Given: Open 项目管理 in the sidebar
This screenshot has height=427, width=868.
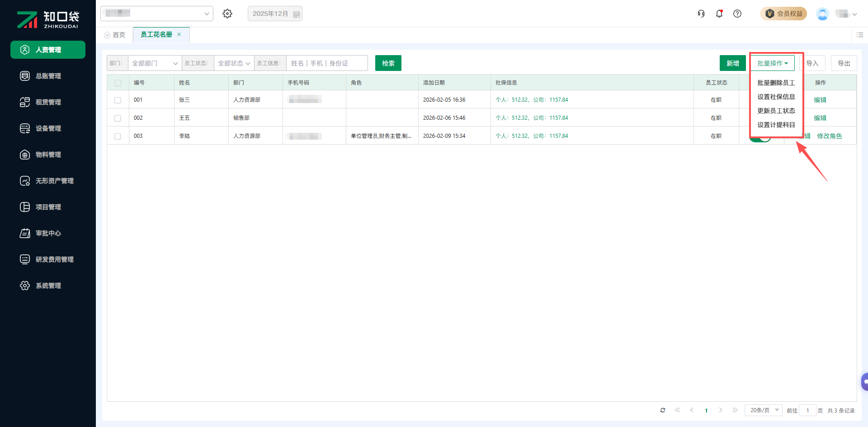Looking at the screenshot, I should click(x=48, y=207).
